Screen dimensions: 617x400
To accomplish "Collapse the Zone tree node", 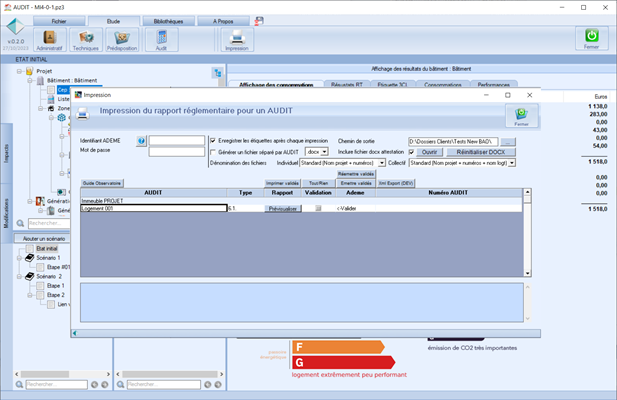I will pyautogui.click(x=41, y=109).
